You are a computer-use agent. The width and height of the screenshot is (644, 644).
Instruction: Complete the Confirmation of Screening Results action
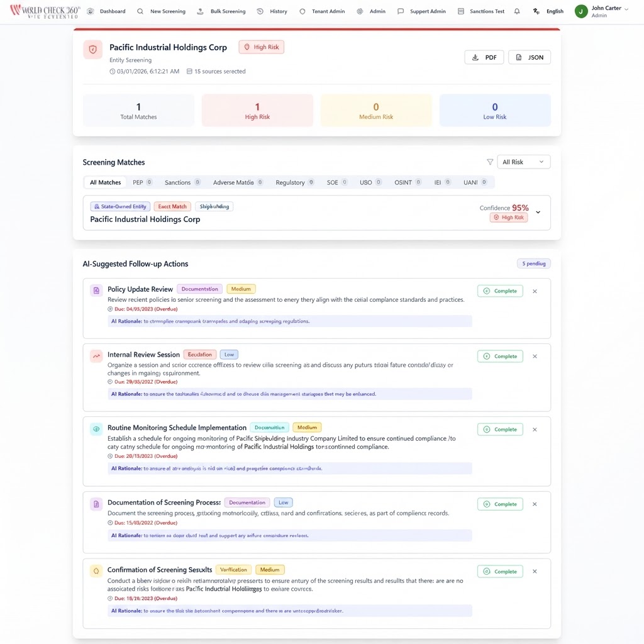tap(500, 571)
